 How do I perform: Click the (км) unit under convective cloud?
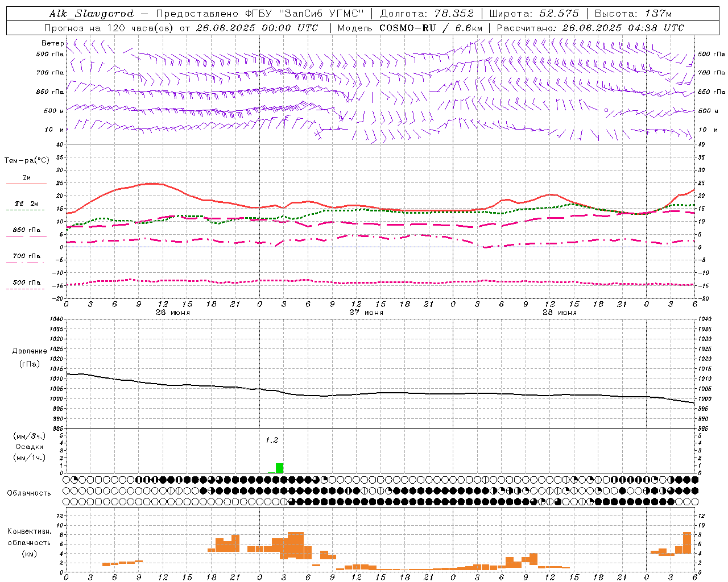(x=30, y=554)
